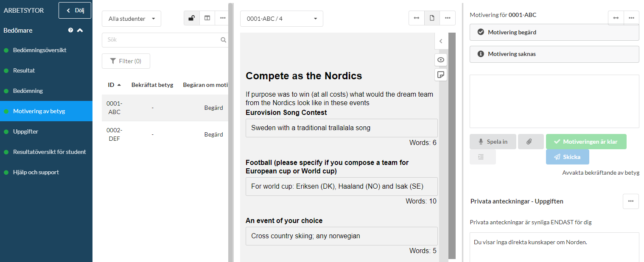
Task: Click the page view icon above submission
Action: 432,18
